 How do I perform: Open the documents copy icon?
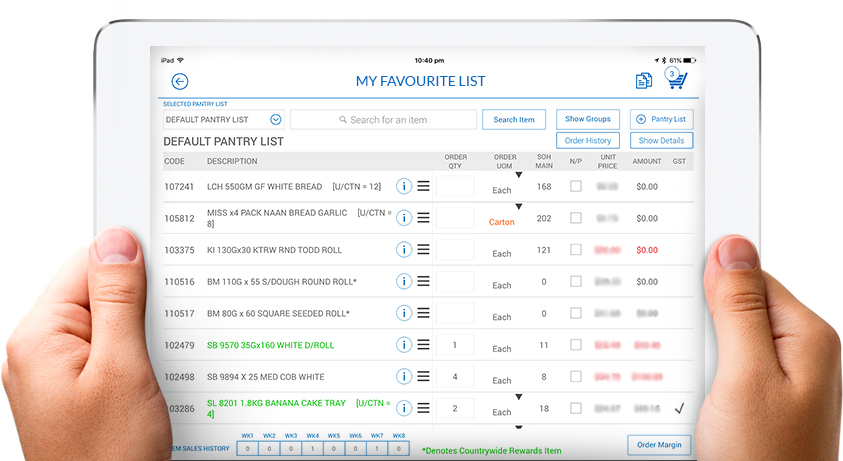point(644,81)
